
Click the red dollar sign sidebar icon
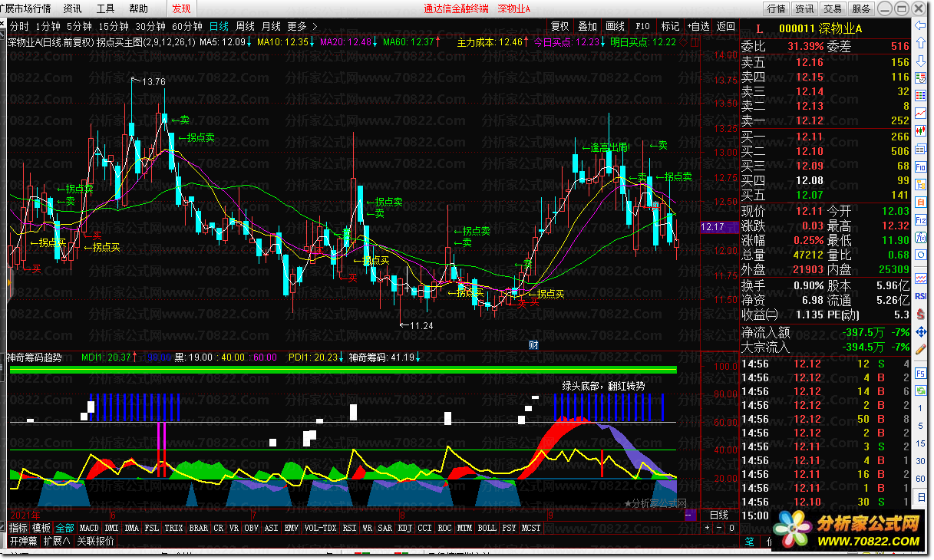[x=920, y=313]
